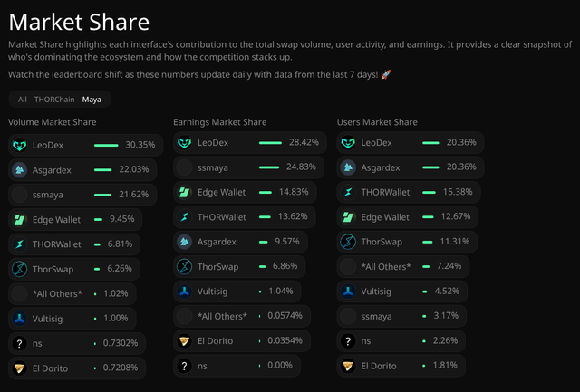Click the Edge Wallet icon in Earnings Market Share
Viewport: 580px width, 392px height.
[x=184, y=192]
